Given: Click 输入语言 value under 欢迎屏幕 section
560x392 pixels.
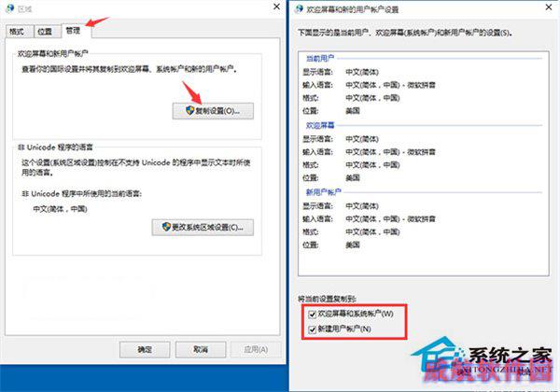Looking at the screenshot, I should [390, 152].
